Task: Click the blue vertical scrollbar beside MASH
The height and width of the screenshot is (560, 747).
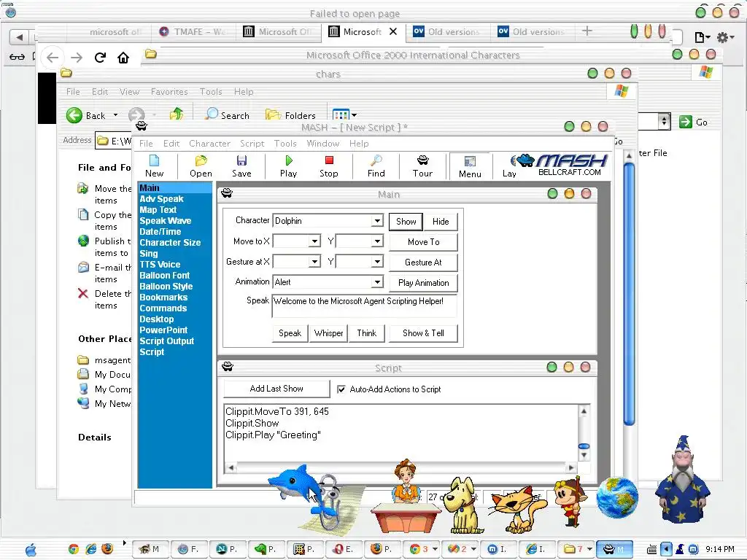Action: [629, 295]
